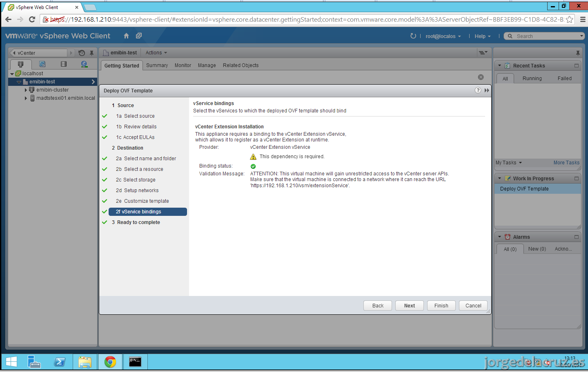Show Running tasks tab
The width and height of the screenshot is (588, 372).
click(532, 78)
